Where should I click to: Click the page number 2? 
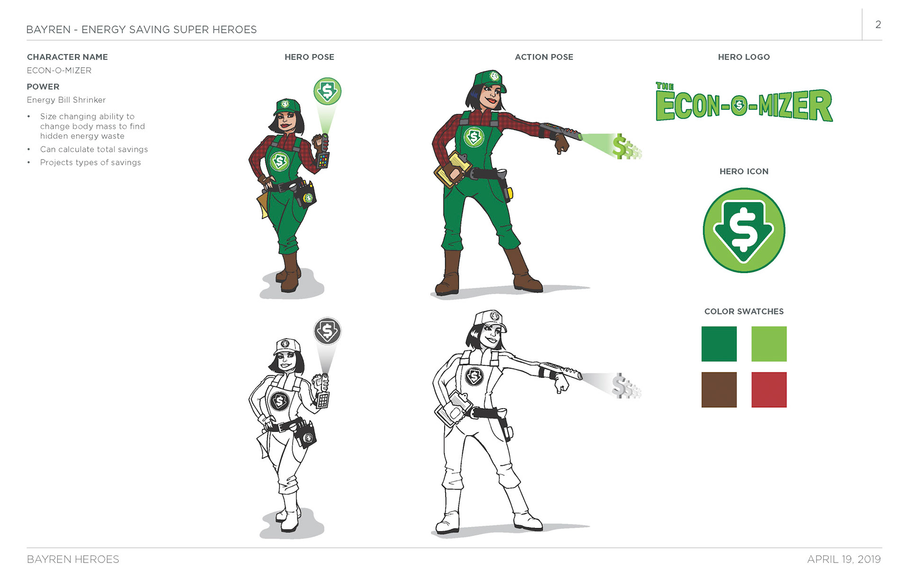tap(878, 25)
